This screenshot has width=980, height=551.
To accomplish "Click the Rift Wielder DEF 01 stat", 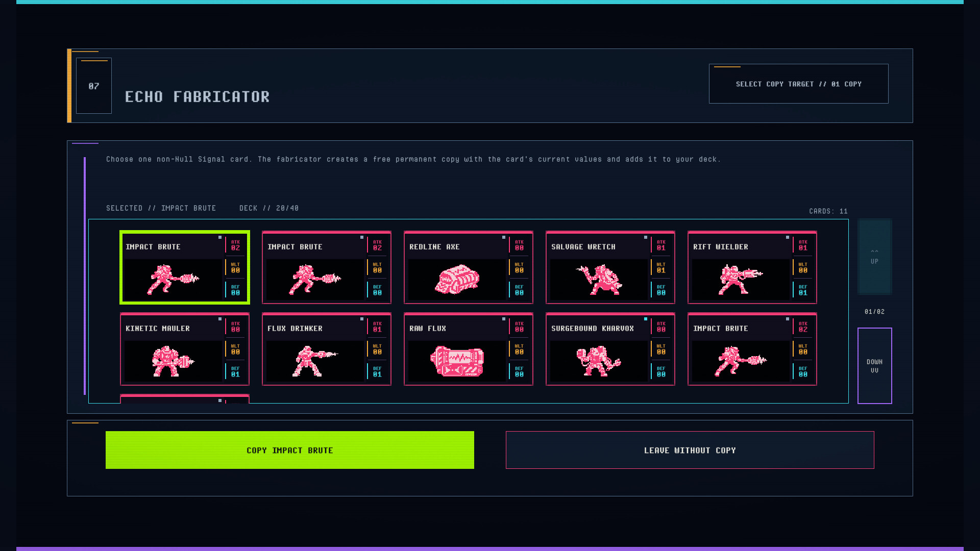I will pos(803,290).
